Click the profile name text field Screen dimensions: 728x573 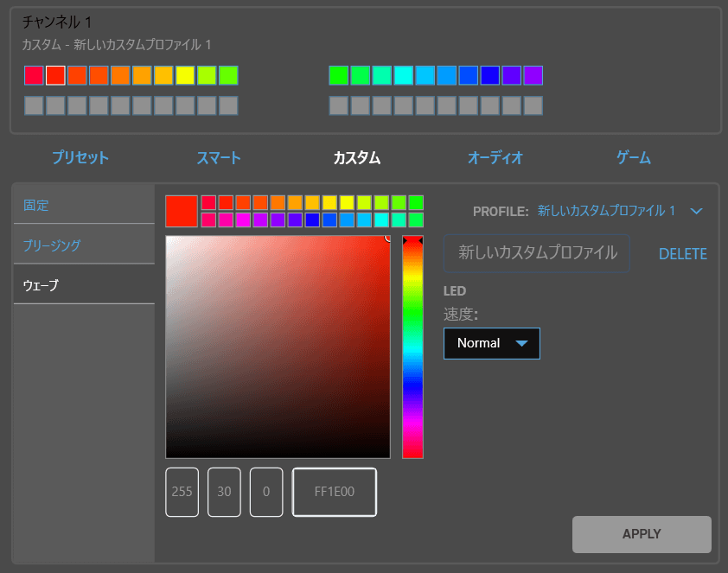pyautogui.click(x=537, y=253)
